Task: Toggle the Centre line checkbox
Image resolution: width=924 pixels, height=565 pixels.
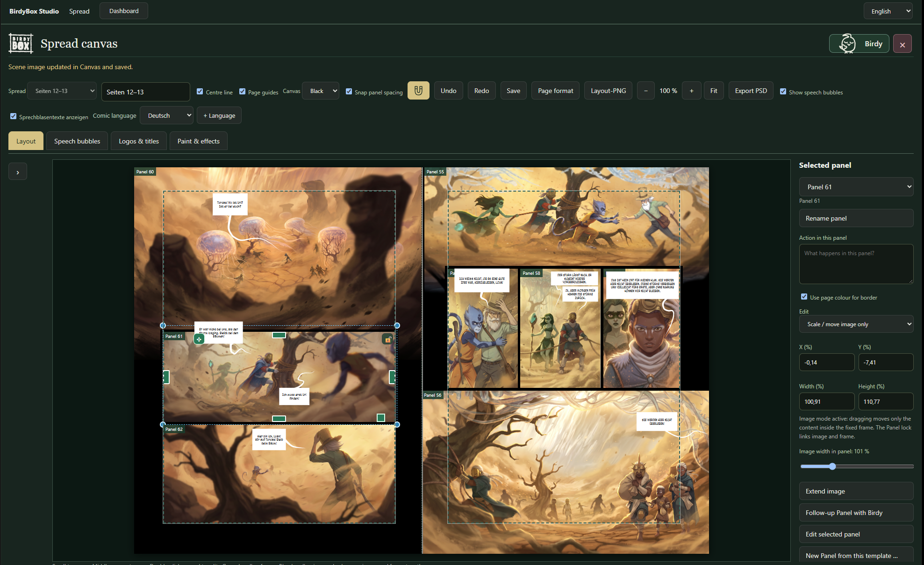Action: (200, 92)
